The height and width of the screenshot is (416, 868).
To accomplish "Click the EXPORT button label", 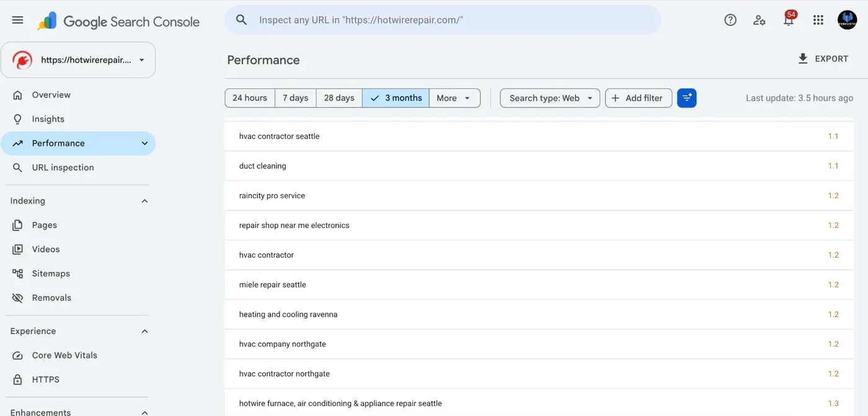I will [x=831, y=59].
